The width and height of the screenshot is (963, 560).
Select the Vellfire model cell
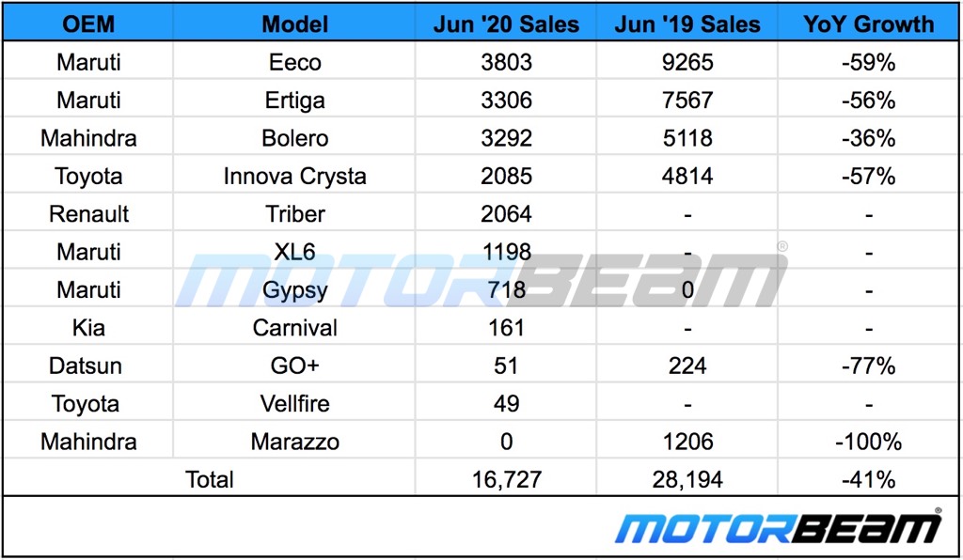[x=294, y=404]
